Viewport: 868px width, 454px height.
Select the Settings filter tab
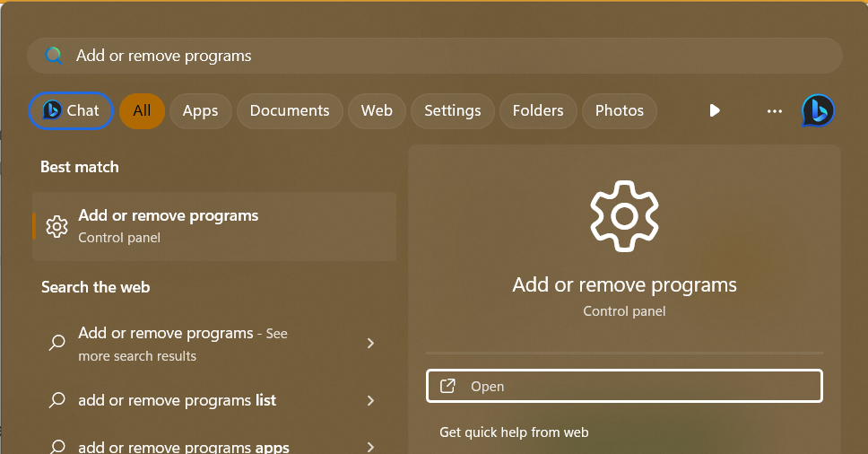point(452,110)
